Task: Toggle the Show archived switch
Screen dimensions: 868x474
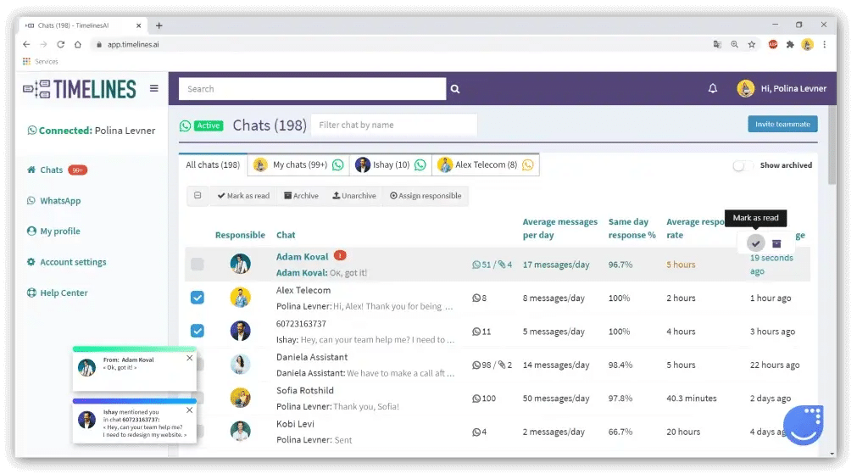Action: click(x=743, y=165)
